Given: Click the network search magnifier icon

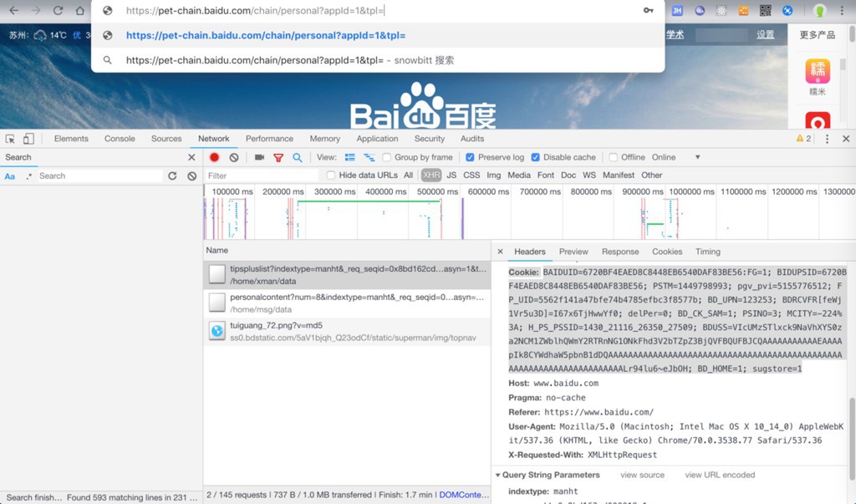Looking at the screenshot, I should click(297, 157).
